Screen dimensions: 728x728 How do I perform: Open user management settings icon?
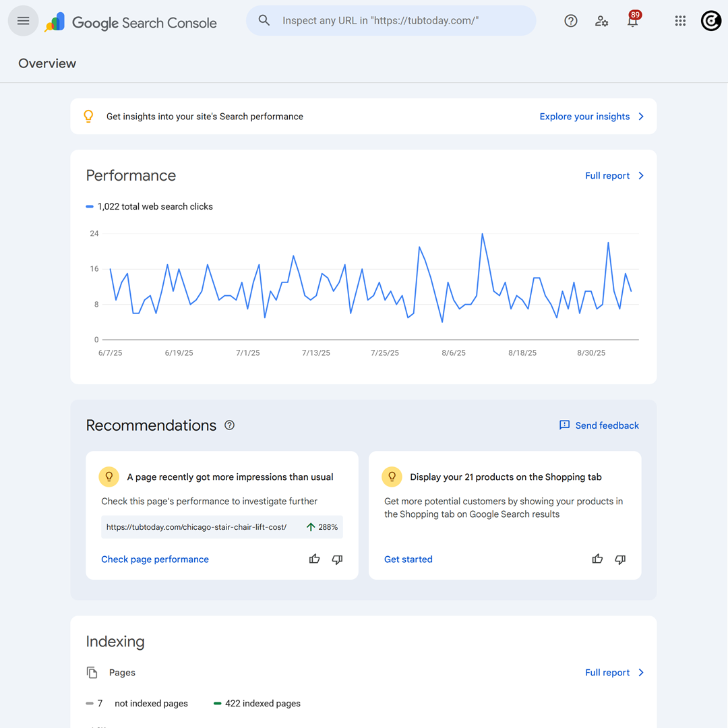pos(601,21)
